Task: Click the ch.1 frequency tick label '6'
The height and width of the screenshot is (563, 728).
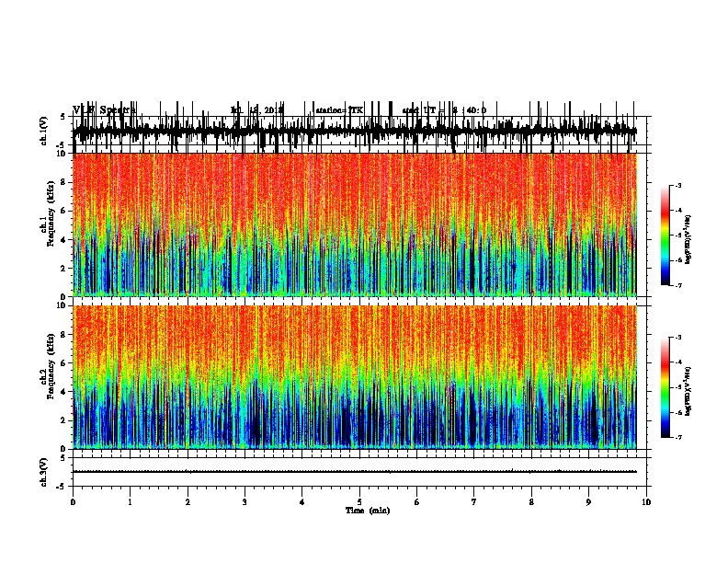Action: tap(63, 211)
